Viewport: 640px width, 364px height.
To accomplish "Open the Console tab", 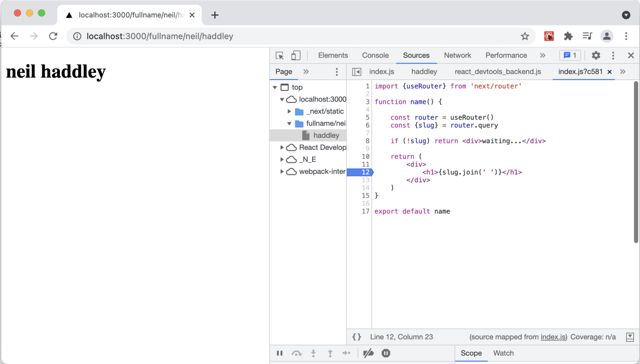I will 375,56.
